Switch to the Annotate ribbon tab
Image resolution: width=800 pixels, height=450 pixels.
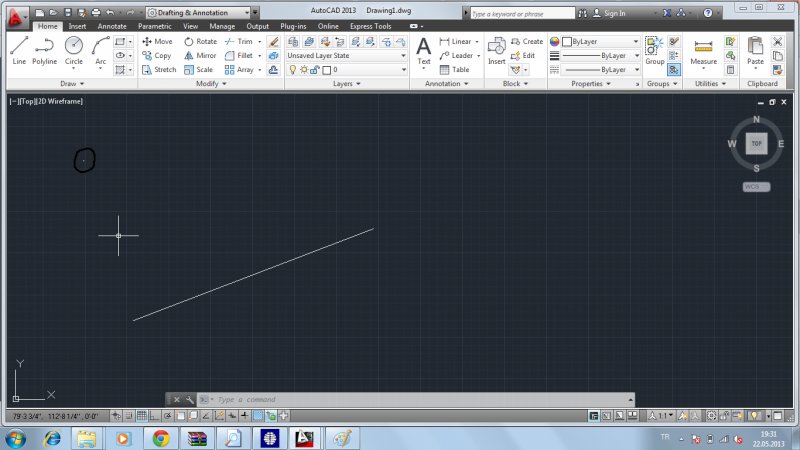click(112, 26)
